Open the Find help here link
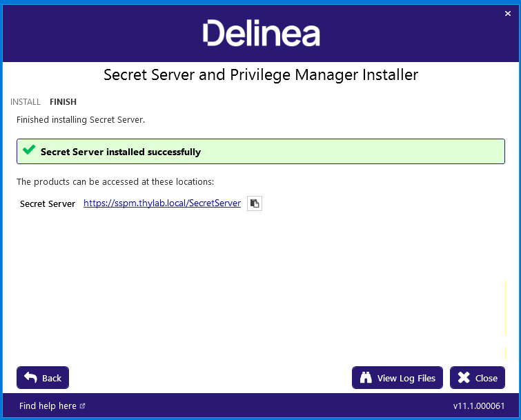521x420 pixels. 52,406
